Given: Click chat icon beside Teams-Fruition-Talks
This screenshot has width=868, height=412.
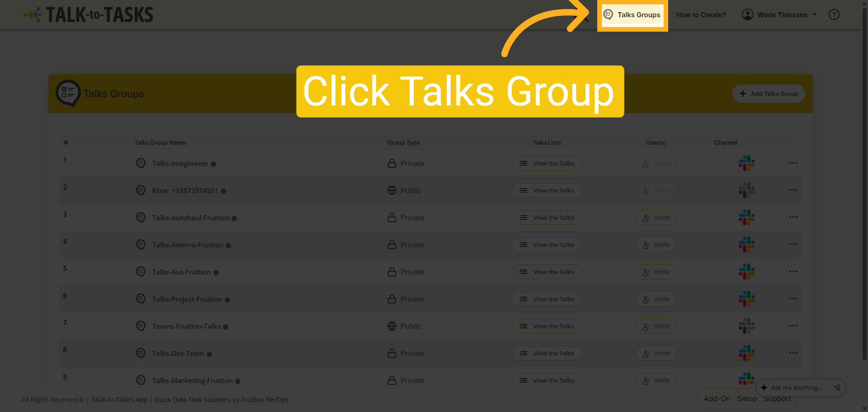Looking at the screenshot, I should click(141, 326).
